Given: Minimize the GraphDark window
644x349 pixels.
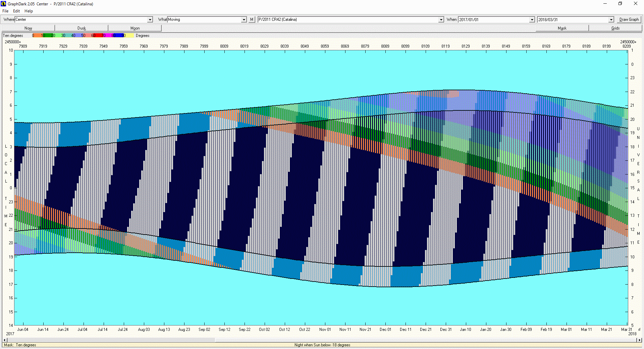Looking at the screenshot, I should [x=605, y=4].
